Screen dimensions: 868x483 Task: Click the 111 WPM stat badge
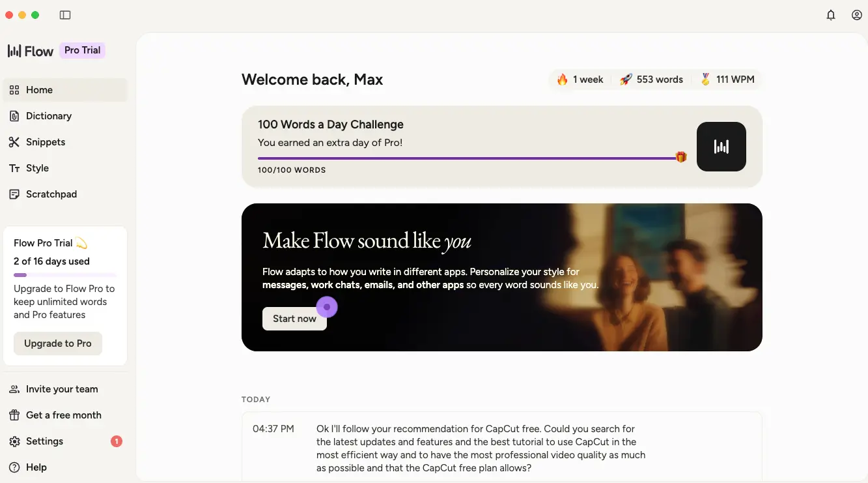tap(727, 80)
